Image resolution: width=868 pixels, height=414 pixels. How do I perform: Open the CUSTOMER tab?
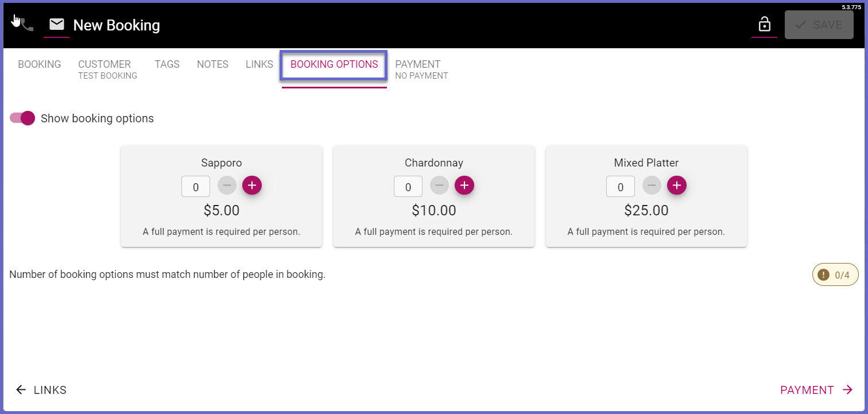coord(108,69)
